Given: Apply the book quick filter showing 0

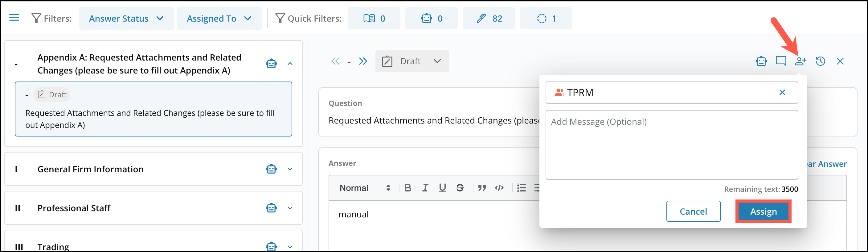Looking at the screenshot, I should click(x=374, y=18).
